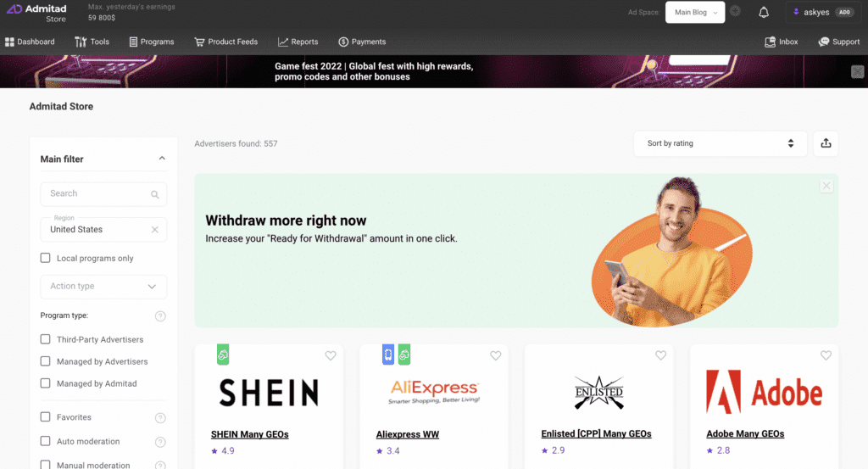Show help for Favorites filter
Image resolution: width=868 pixels, height=469 pixels.
coord(160,417)
